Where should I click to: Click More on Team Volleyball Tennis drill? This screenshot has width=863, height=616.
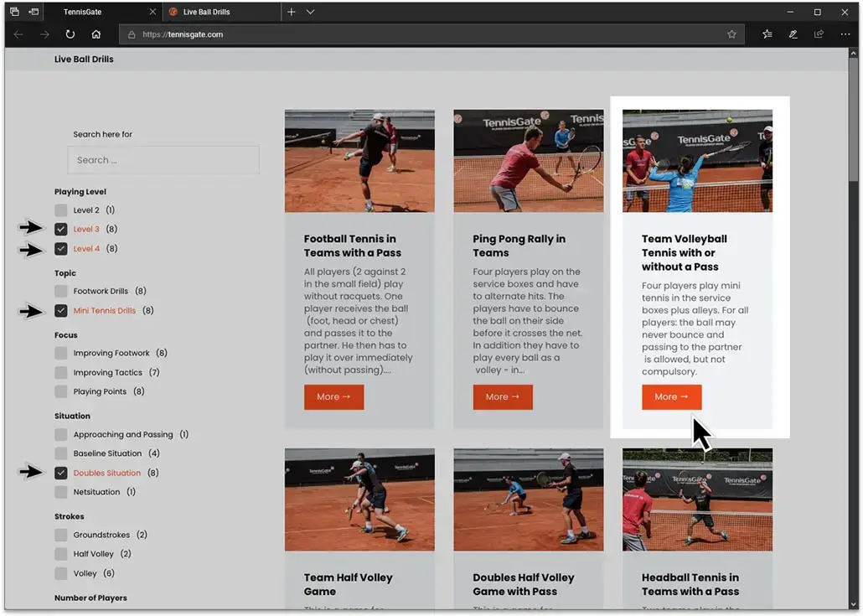[671, 396]
